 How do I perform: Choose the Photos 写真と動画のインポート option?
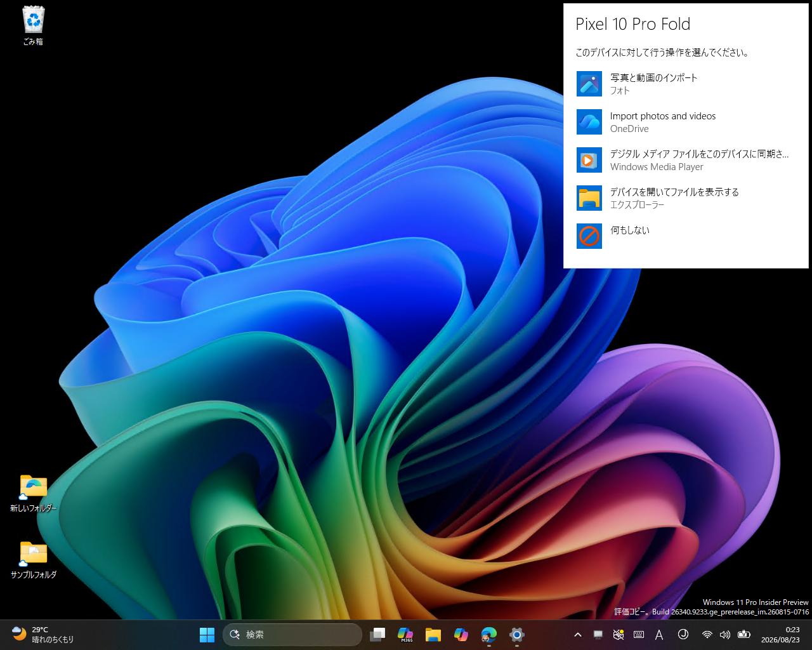tap(686, 84)
